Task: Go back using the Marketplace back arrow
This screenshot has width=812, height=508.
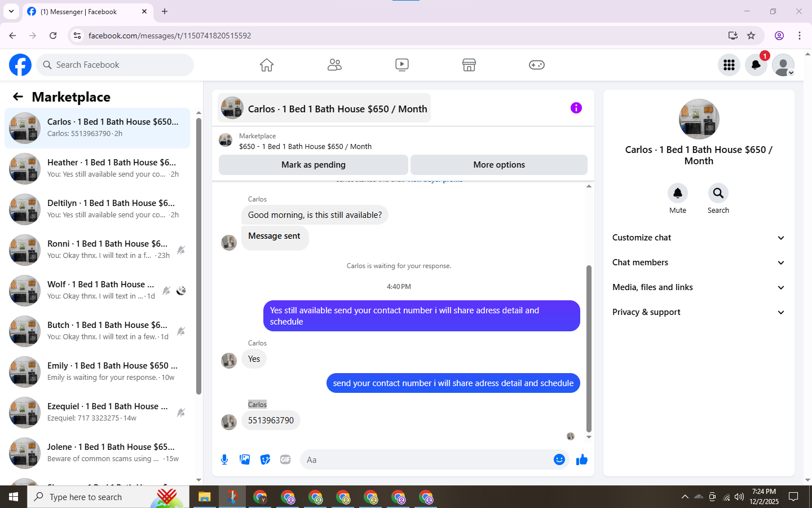Action: (x=18, y=97)
